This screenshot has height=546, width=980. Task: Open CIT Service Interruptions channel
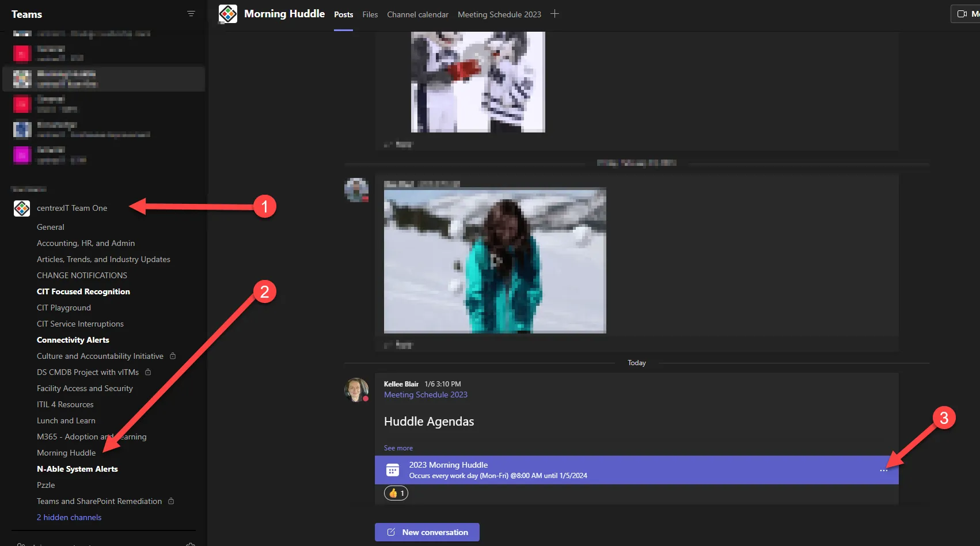point(80,324)
